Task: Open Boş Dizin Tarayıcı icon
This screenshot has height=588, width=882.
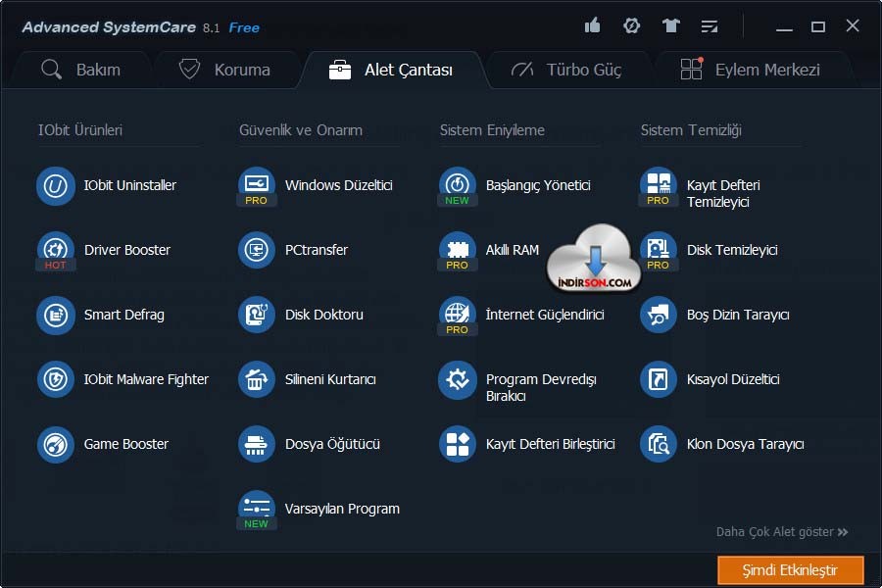Action: point(659,316)
